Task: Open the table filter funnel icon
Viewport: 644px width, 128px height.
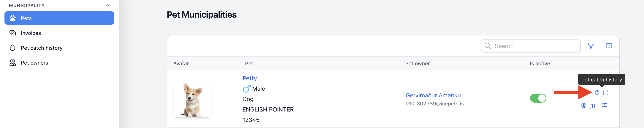Action: (591, 46)
